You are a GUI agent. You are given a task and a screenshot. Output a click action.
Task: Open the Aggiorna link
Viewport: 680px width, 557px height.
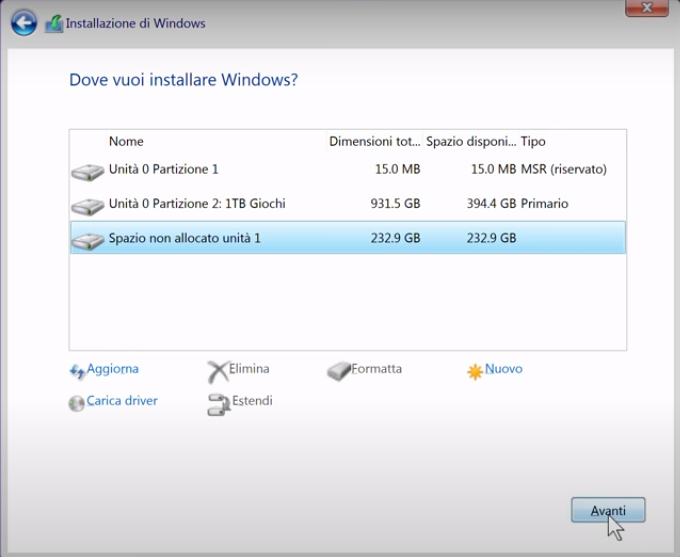click(x=113, y=369)
